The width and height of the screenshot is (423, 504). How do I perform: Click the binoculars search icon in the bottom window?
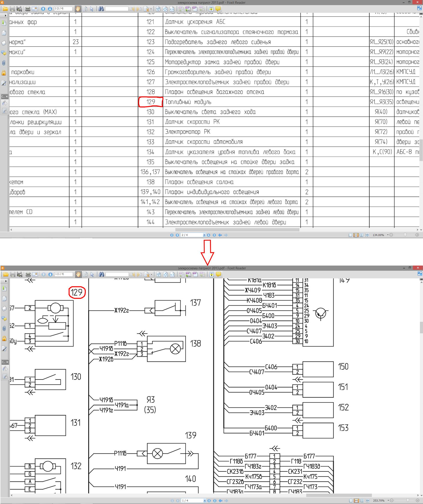coord(101,275)
